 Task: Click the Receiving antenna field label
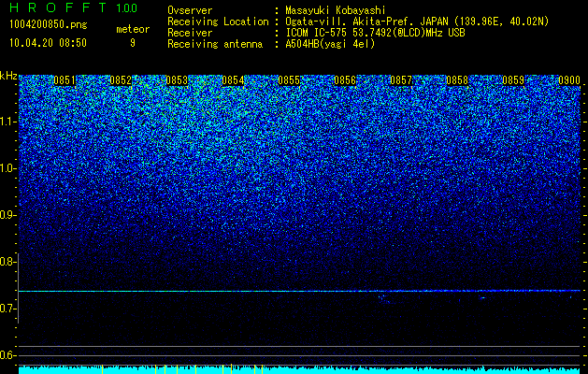[215, 44]
